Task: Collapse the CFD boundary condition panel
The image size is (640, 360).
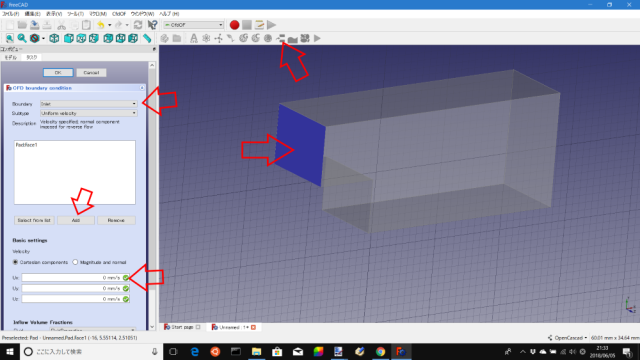Action: [x=142, y=88]
